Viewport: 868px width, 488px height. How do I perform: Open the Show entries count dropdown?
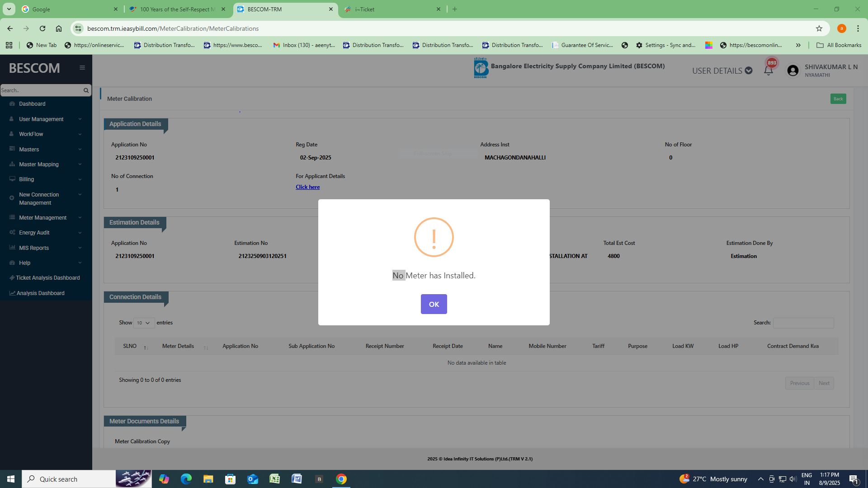144,323
